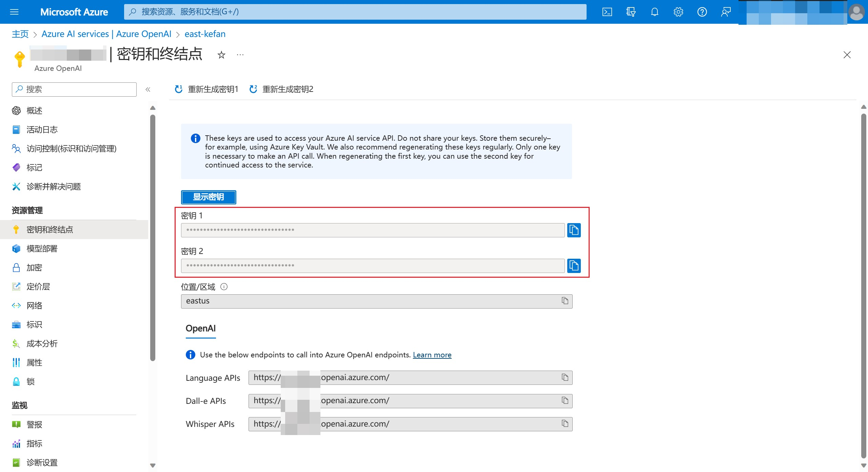The image size is (868, 472).
Task: Open the help question mark icon
Action: point(702,12)
